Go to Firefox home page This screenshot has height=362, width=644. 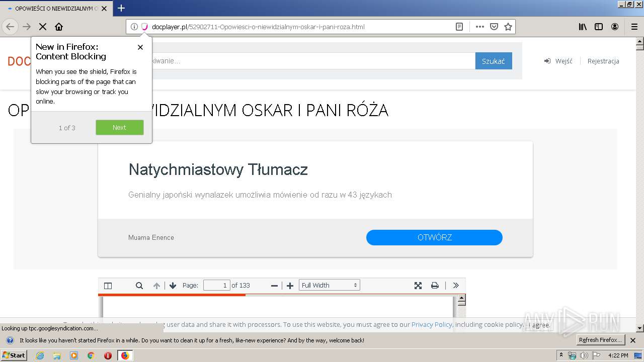(59, 27)
